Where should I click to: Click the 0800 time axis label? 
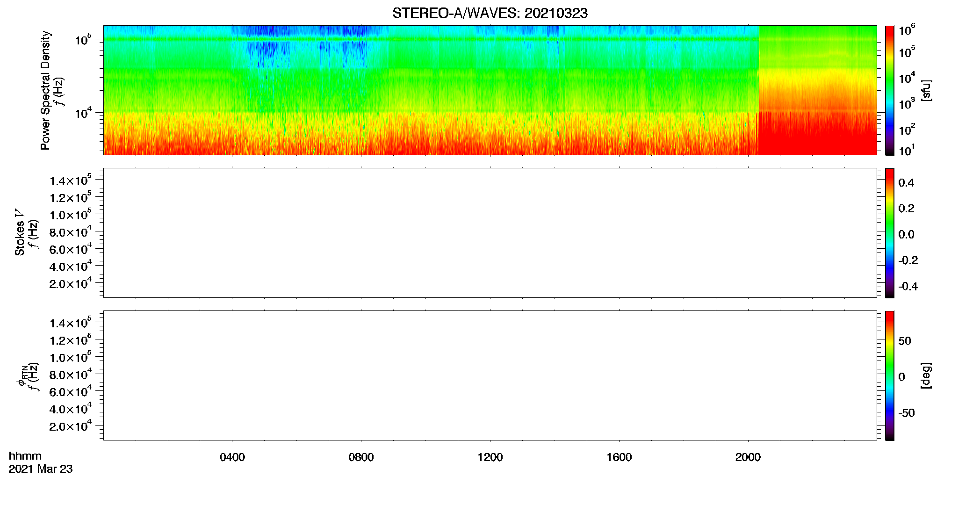[x=361, y=457]
